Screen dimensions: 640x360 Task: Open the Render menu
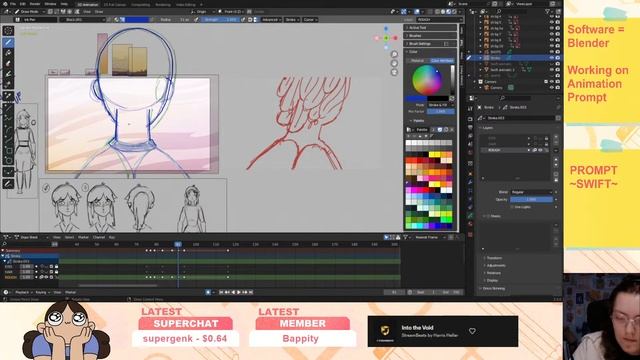tap(35, 4)
